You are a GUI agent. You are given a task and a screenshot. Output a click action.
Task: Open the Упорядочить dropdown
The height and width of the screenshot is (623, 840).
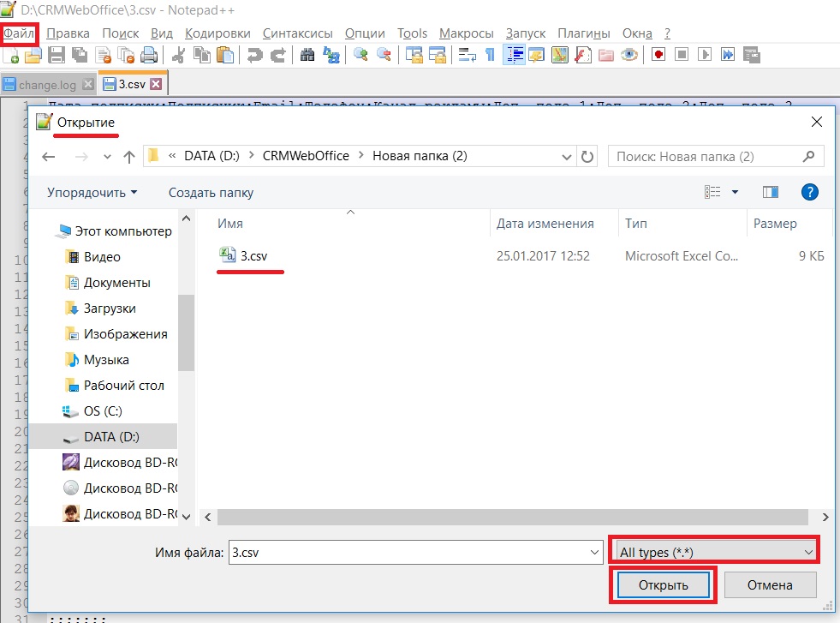[x=92, y=193]
